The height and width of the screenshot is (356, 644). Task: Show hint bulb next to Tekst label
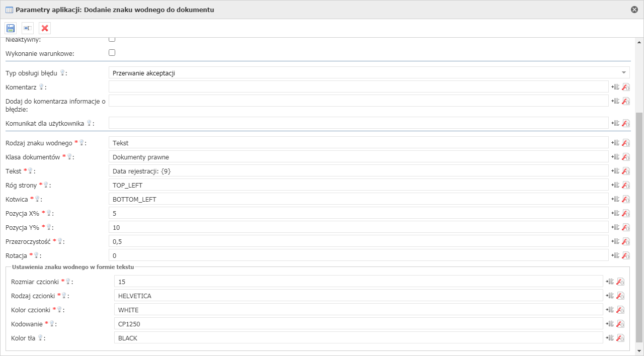coord(30,171)
